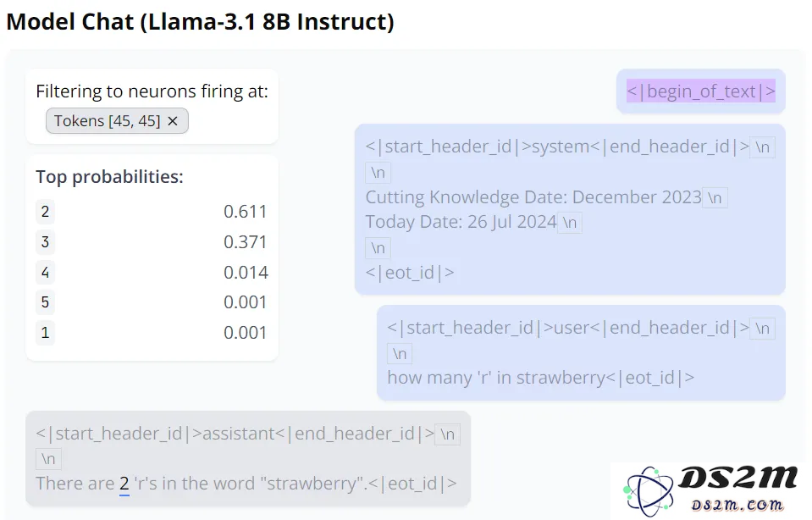
Task: Select probability token '1' in the list
Action: (45, 332)
